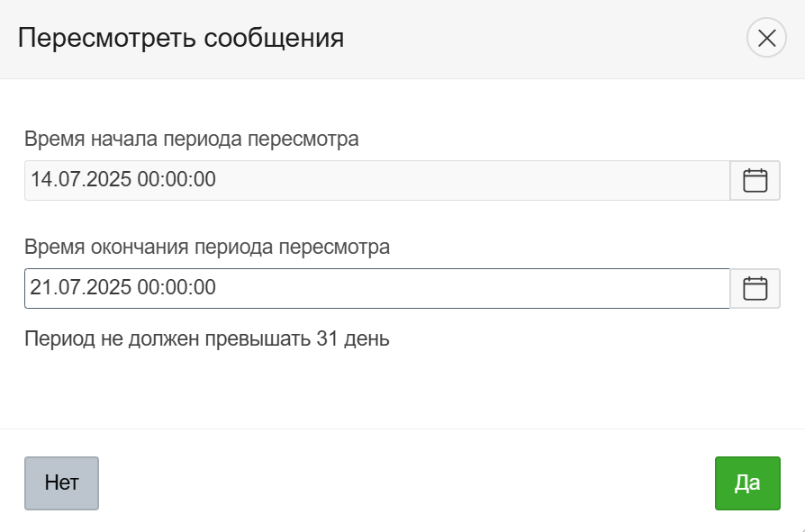805x532 pixels.
Task: Confirm with the green Да button
Action: point(747,483)
